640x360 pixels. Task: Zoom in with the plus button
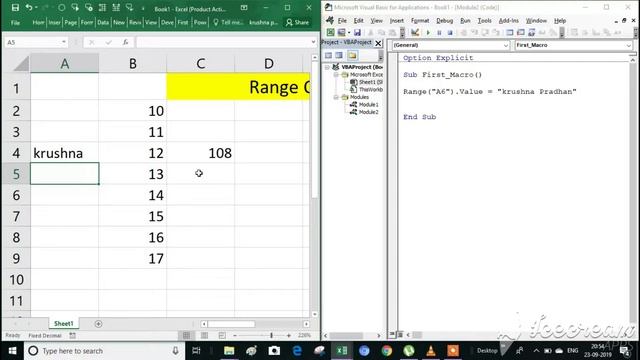click(289, 336)
